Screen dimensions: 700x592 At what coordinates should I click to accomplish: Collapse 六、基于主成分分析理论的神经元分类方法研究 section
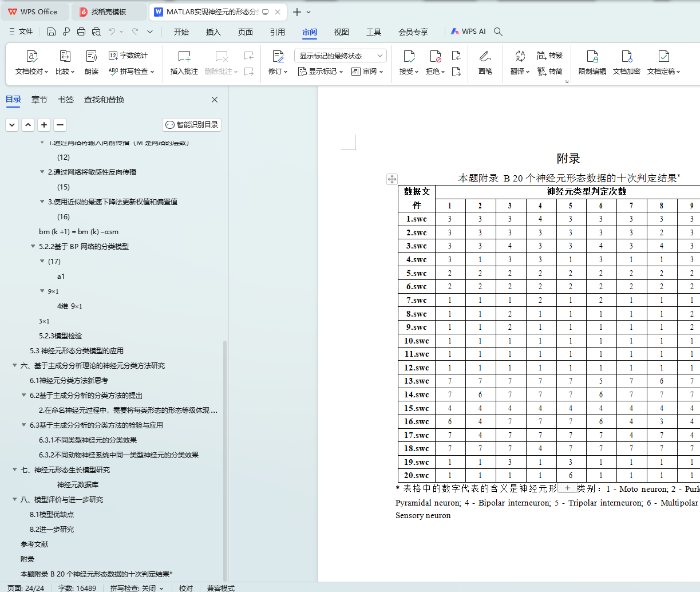15,366
